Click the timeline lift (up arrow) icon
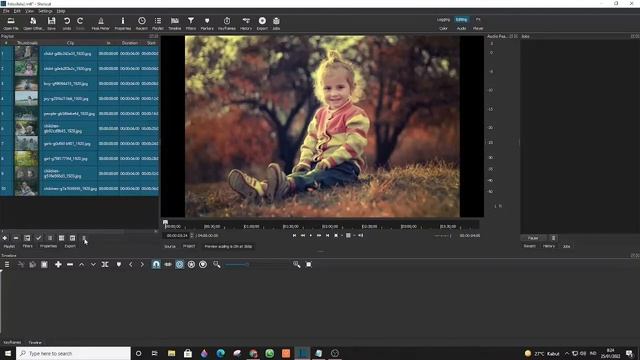 (x=82, y=264)
